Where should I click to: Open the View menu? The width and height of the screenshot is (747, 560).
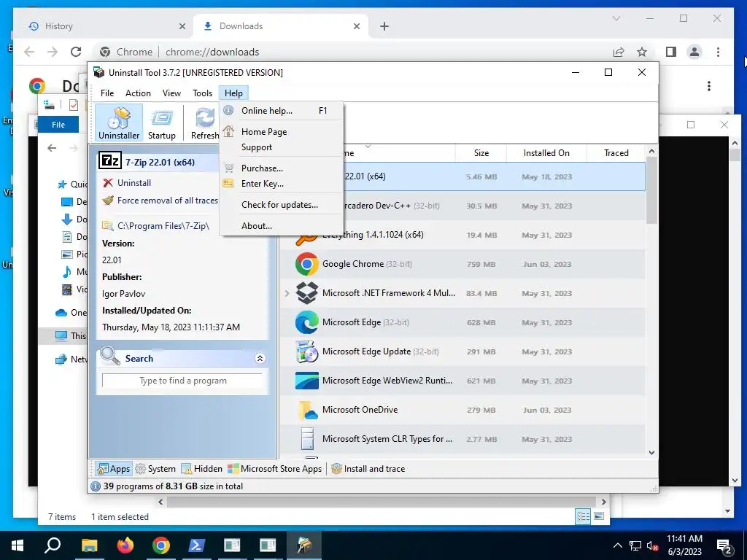pos(171,93)
